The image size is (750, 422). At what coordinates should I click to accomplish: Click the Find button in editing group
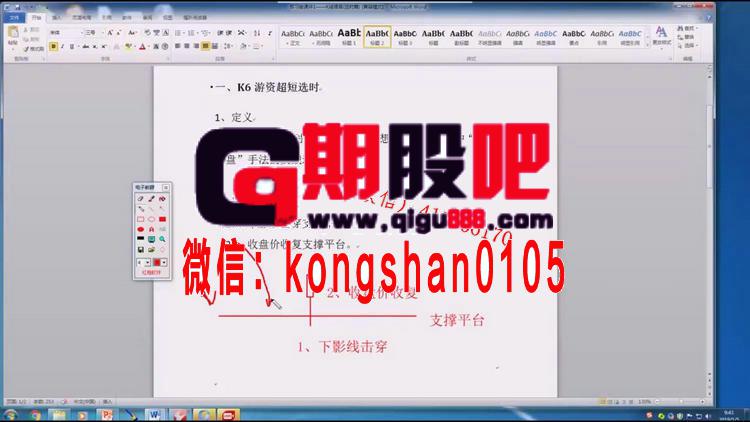click(x=687, y=29)
